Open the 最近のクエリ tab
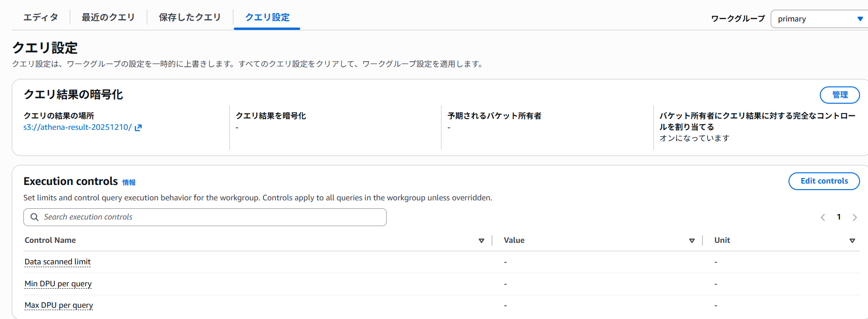868x319 pixels. [x=108, y=17]
